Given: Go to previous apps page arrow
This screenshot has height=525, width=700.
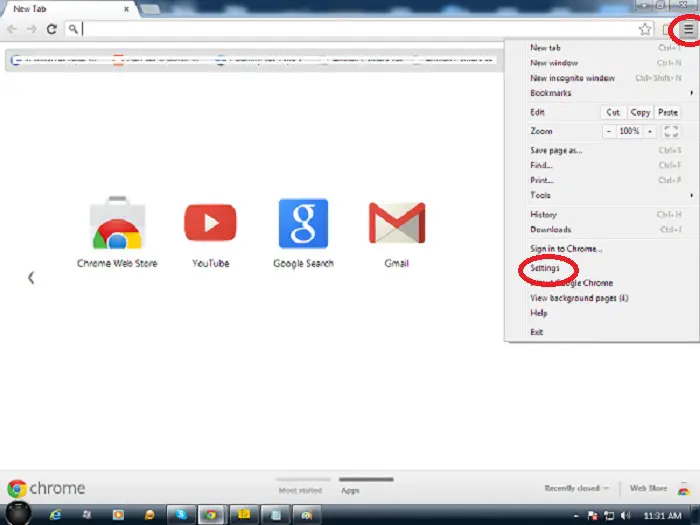Looking at the screenshot, I should pyautogui.click(x=31, y=278).
